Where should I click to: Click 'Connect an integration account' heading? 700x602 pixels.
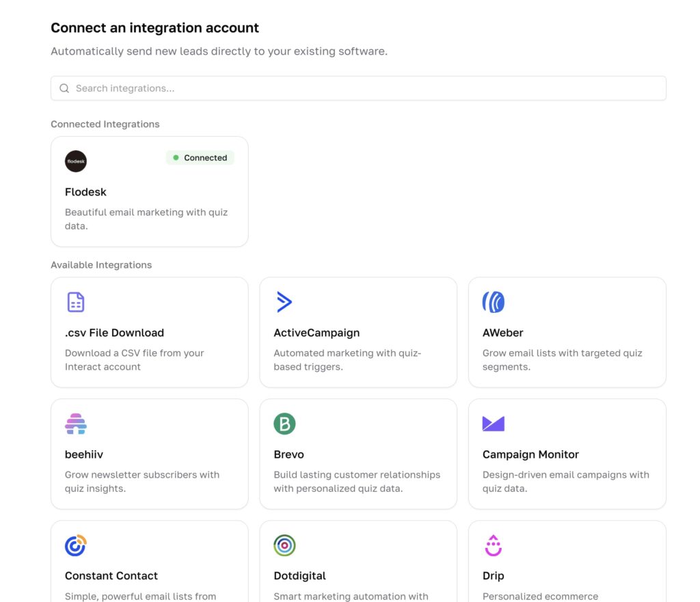point(155,27)
